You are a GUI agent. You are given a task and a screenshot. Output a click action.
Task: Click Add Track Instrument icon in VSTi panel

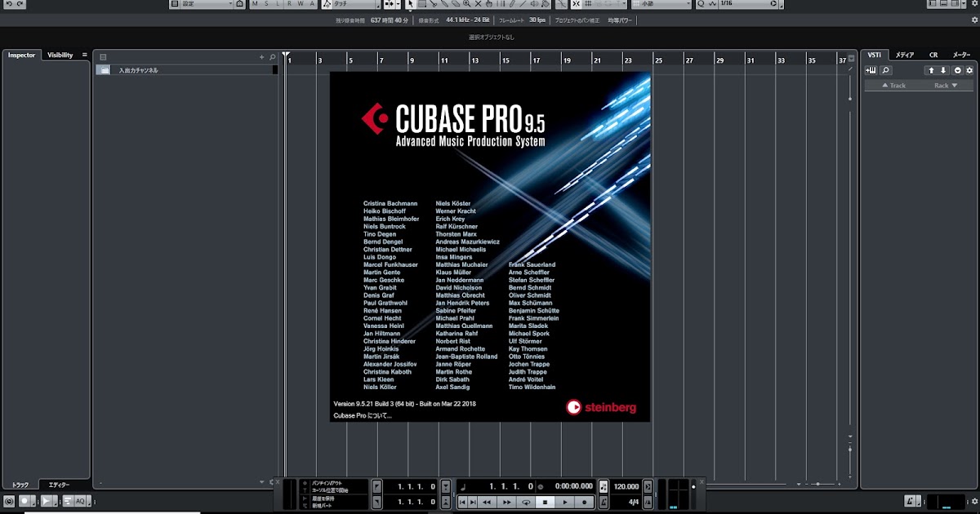pyautogui.click(x=871, y=70)
